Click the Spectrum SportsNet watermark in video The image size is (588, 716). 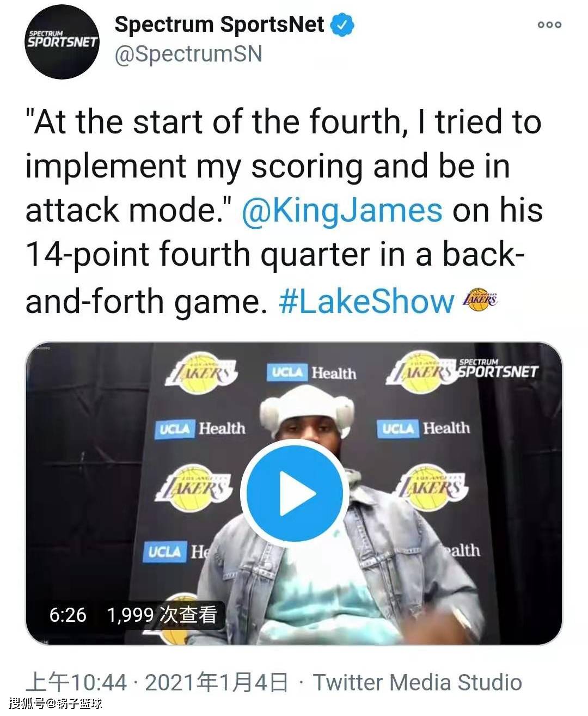pyautogui.click(x=498, y=369)
